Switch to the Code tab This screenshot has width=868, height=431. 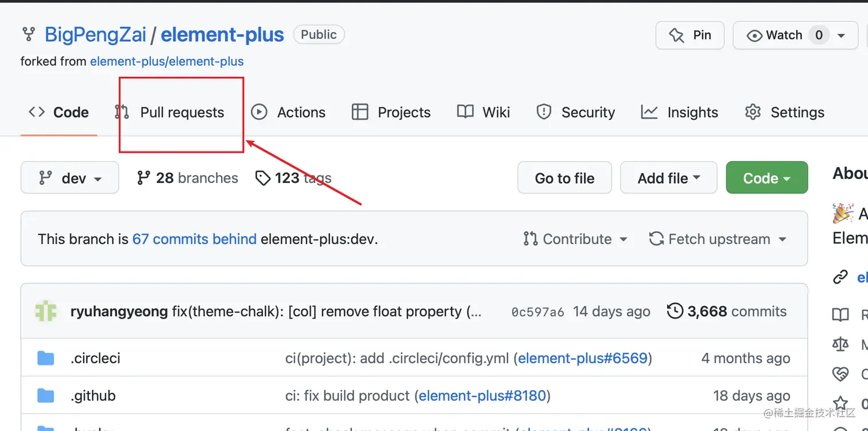[59, 112]
